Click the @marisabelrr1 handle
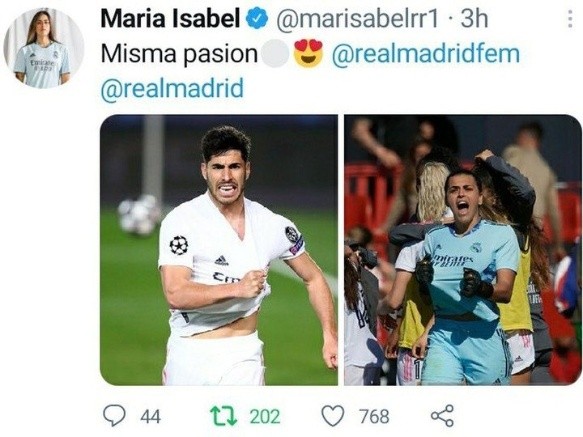Screen dimensions: 583x437 [x=358, y=19]
